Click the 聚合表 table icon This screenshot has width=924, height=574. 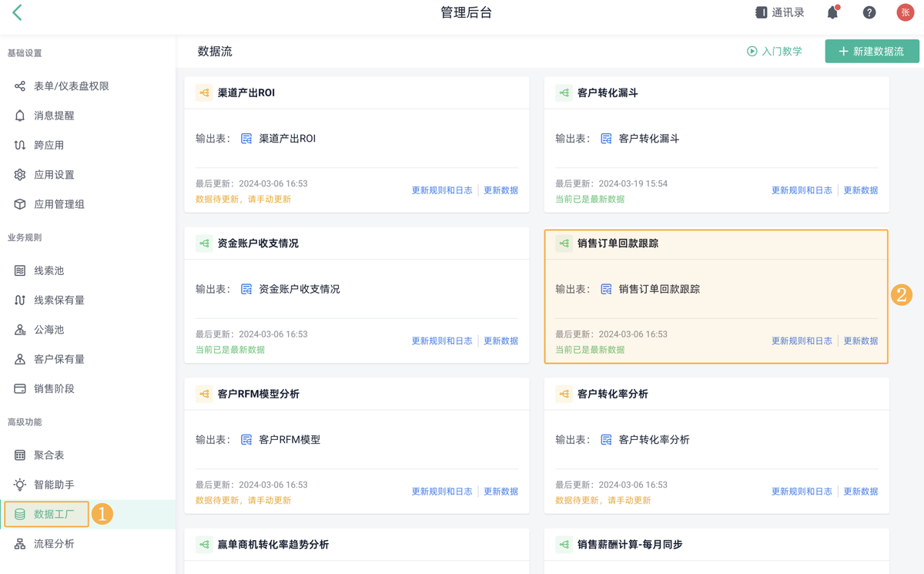click(20, 455)
